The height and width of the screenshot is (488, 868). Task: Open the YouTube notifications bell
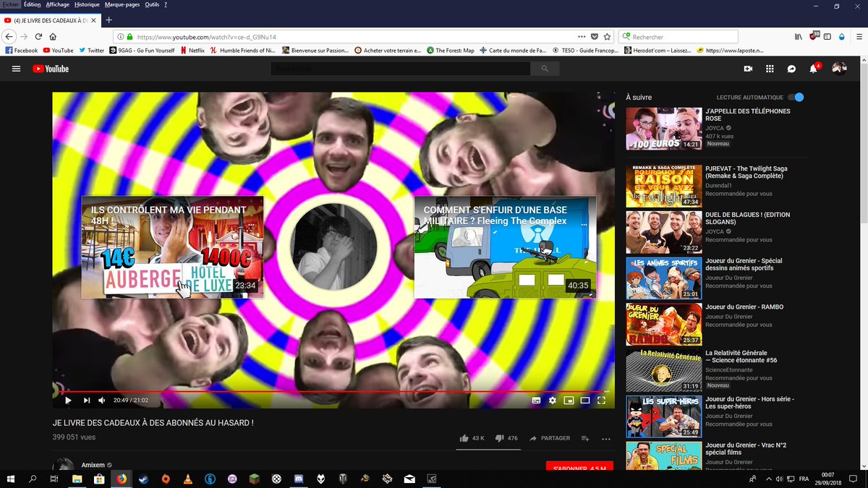(814, 69)
